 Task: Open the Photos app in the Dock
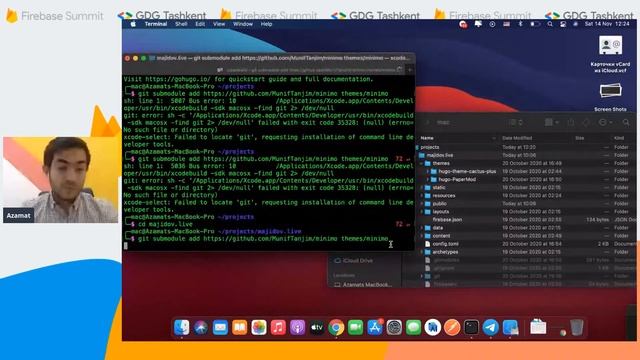[259, 327]
